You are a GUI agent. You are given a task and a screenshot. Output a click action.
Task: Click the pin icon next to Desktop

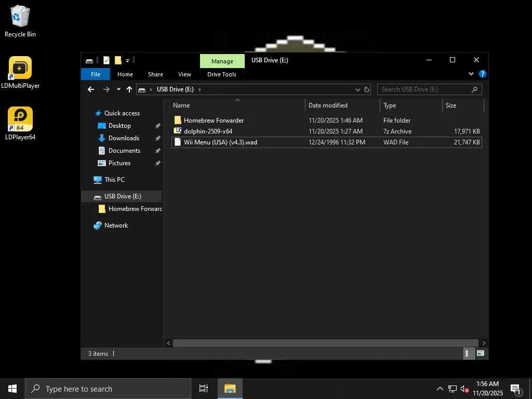157,126
